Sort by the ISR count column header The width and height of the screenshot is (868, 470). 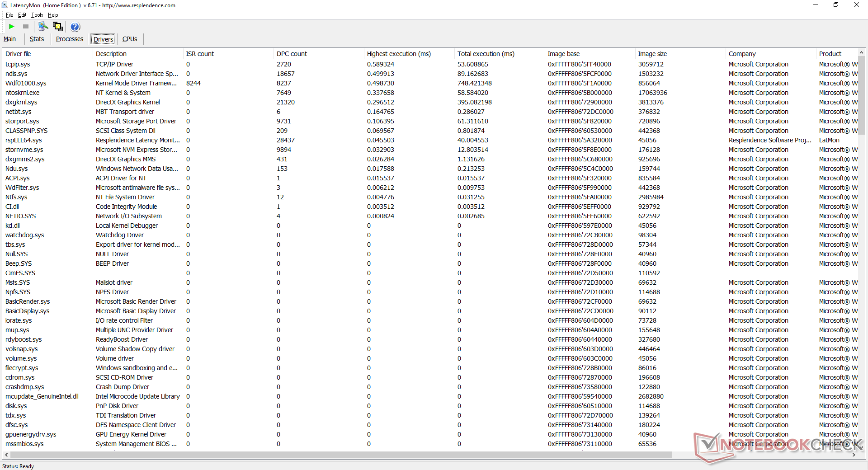coord(228,54)
